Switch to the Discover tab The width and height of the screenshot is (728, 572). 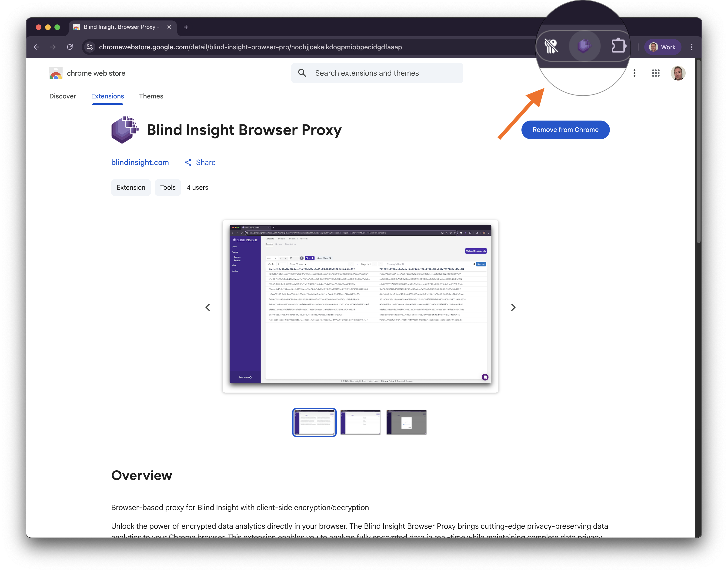(63, 96)
